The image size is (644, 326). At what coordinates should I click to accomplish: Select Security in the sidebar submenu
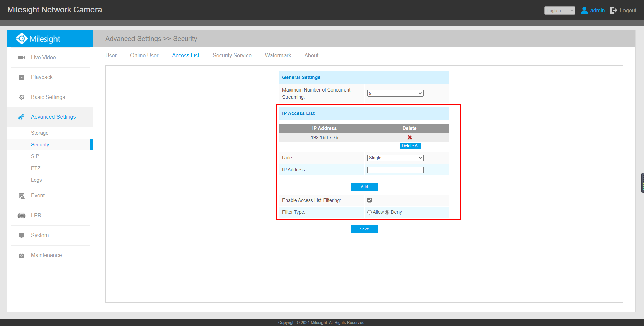pyautogui.click(x=40, y=145)
